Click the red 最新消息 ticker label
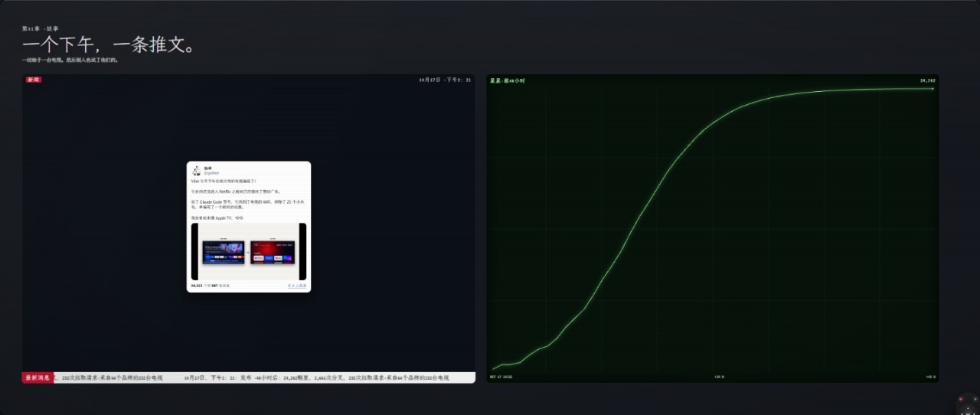The height and width of the screenshot is (415, 980). tap(38, 377)
